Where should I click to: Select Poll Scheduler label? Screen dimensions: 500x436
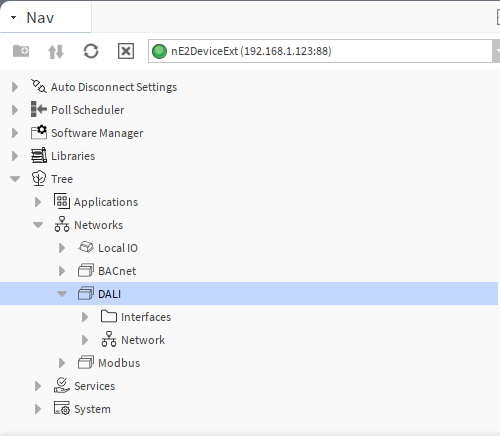[x=88, y=110]
